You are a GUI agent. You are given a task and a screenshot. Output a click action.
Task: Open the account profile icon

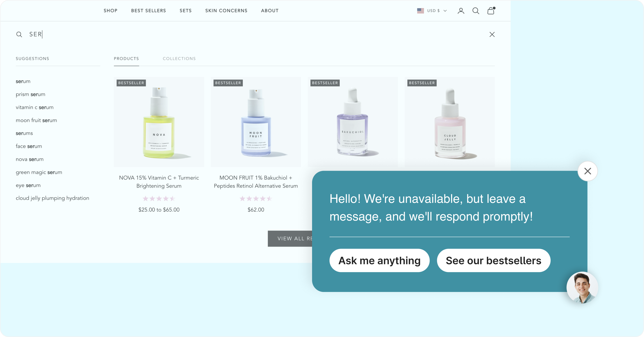tap(461, 11)
